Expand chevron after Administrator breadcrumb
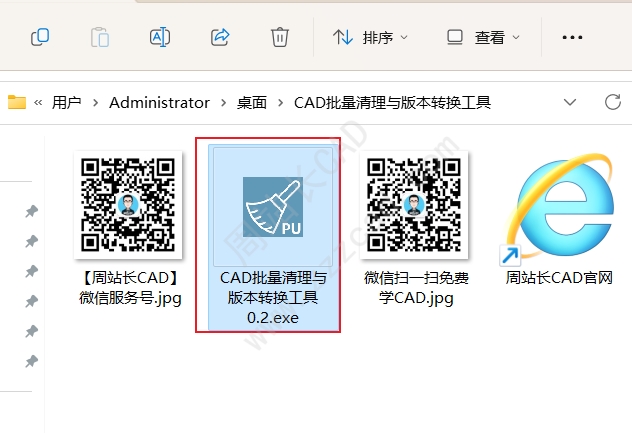Viewport: 632px width, 433px height. [x=223, y=103]
